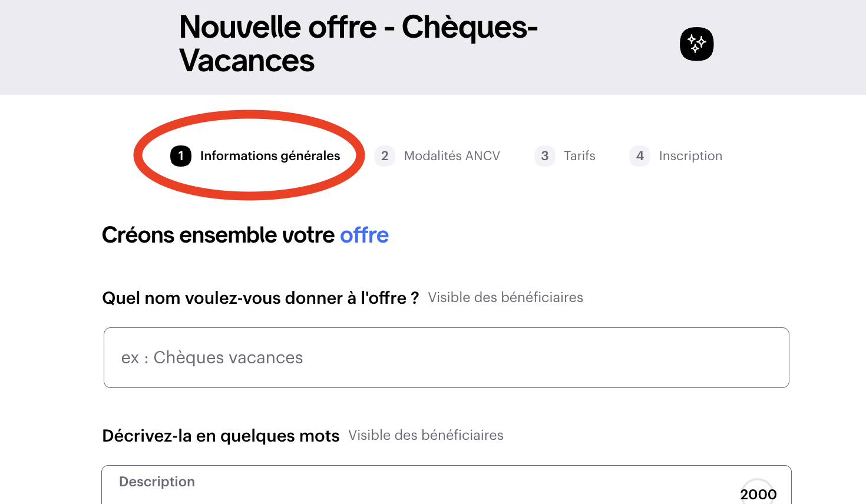
Task: Click the "Créons ensemble votre" heading text
Action: point(219,235)
